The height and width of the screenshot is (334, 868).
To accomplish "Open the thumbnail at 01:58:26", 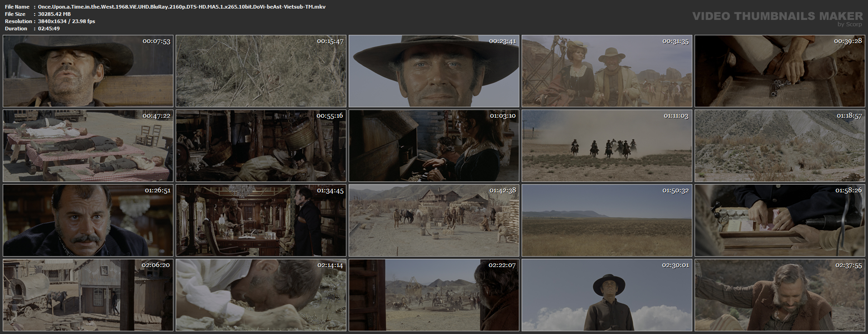I will pyautogui.click(x=780, y=220).
